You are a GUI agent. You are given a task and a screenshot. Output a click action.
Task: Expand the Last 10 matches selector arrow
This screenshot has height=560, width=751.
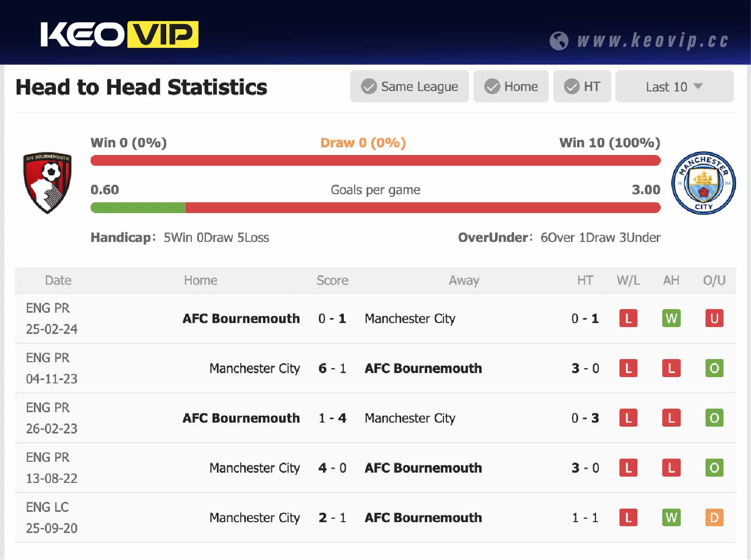point(698,87)
